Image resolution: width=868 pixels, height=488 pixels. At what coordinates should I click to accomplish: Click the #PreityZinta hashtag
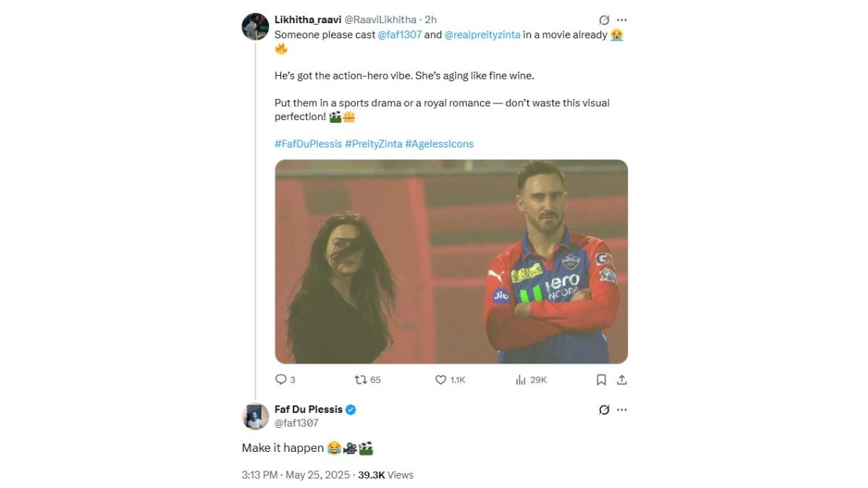373,144
